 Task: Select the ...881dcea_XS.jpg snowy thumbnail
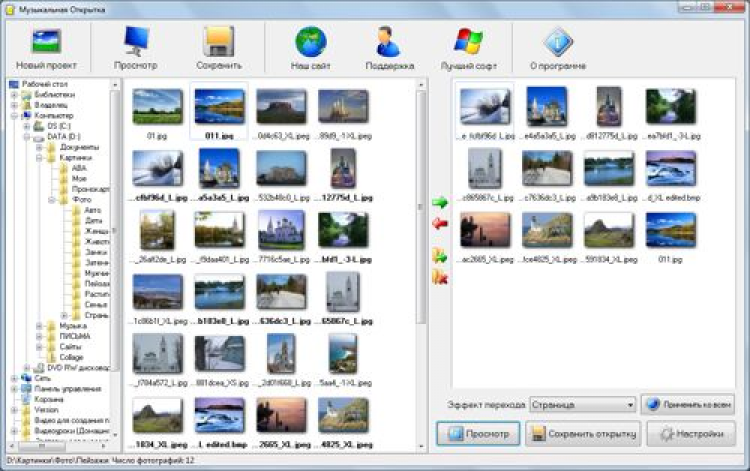coord(220,354)
